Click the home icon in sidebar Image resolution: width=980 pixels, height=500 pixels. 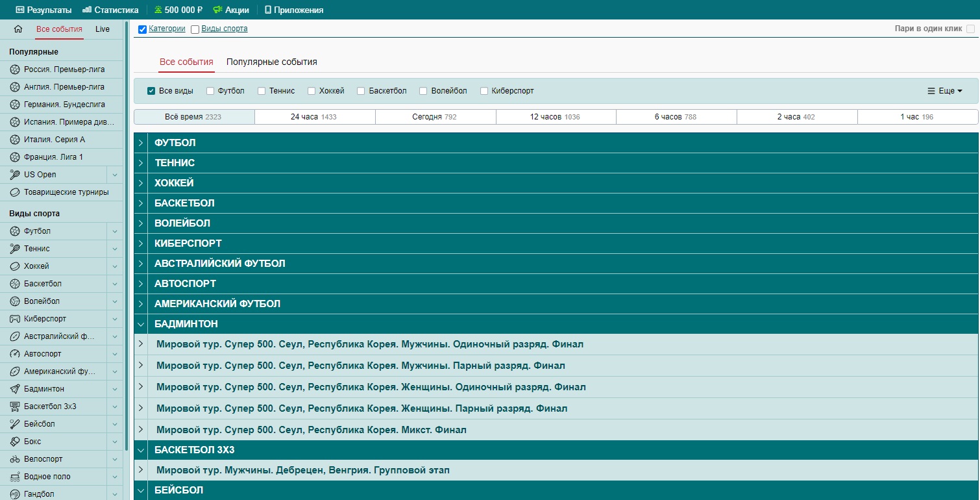tap(18, 29)
